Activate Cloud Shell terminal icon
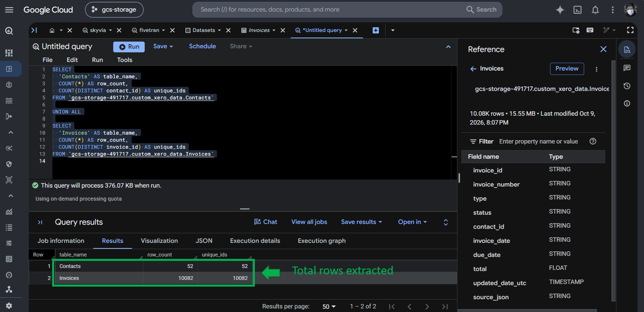Viewport: 644px width, 312px height. (578, 10)
